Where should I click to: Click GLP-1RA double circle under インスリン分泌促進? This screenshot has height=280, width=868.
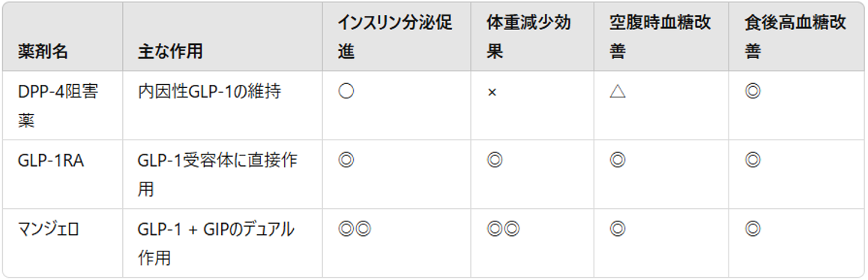[x=346, y=161]
